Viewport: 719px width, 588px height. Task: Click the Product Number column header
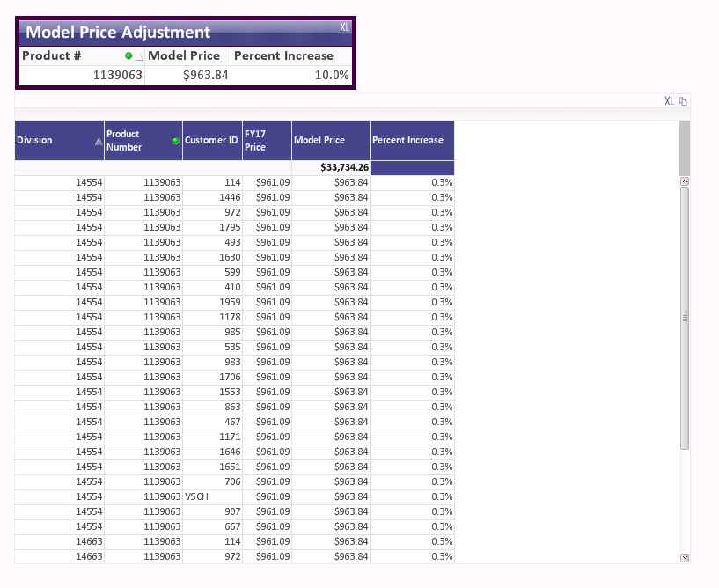point(143,140)
